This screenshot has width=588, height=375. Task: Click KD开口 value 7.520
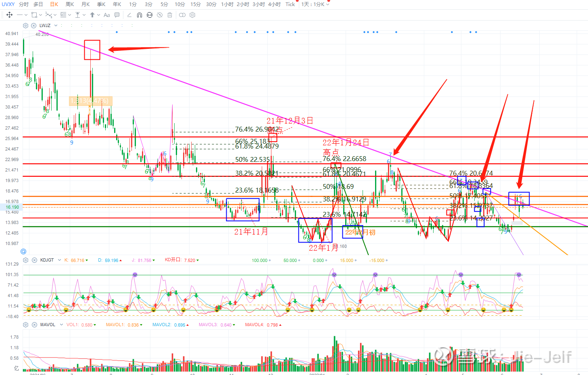pos(190,260)
